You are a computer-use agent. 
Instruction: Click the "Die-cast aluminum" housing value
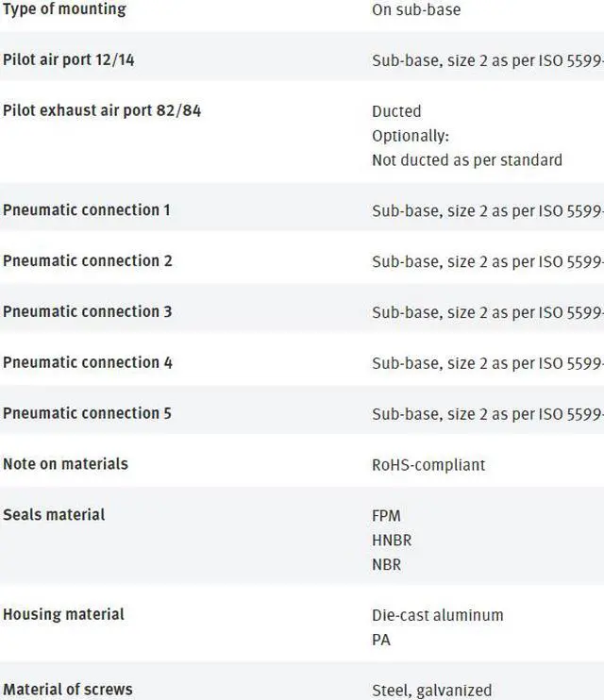pyautogui.click(x=438, y=615)
